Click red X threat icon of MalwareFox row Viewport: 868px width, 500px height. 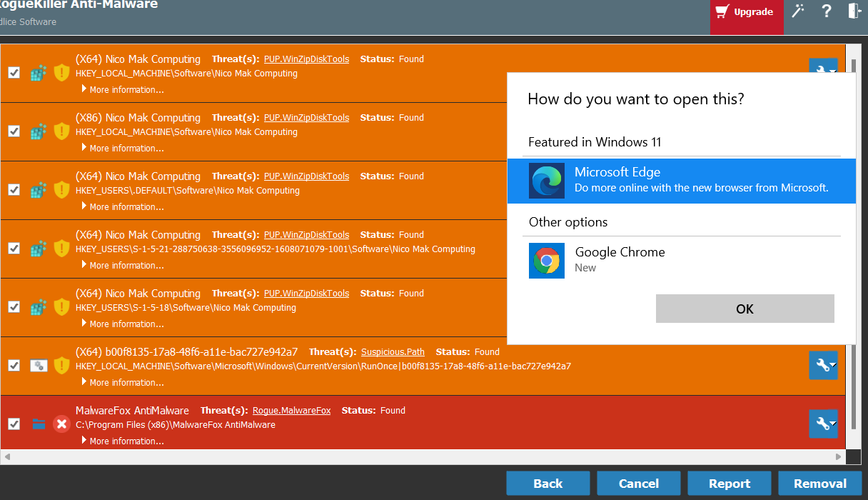(x=62, y=424)
